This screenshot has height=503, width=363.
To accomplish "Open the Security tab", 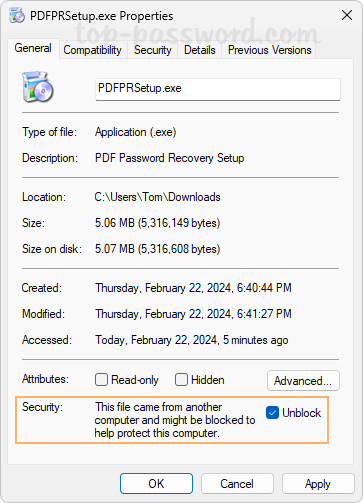I will pyautogui.click(x=153, y=50).
